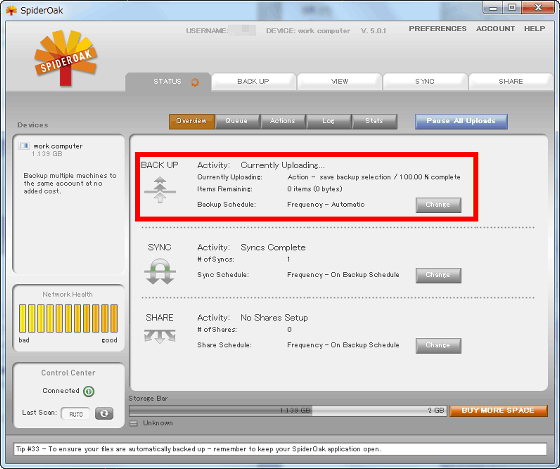560x469 pixels.
Task: Click the orange gear on STATUS tab
Action: (195, 82)
